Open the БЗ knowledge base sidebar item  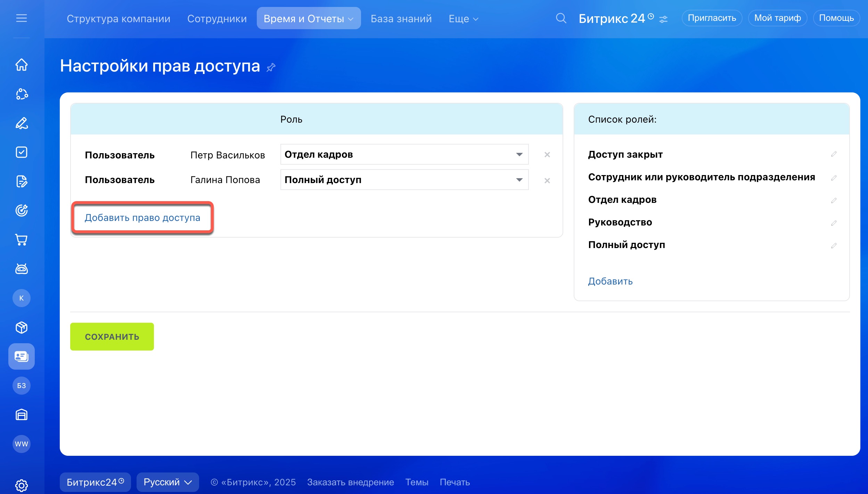pos(22,386)
